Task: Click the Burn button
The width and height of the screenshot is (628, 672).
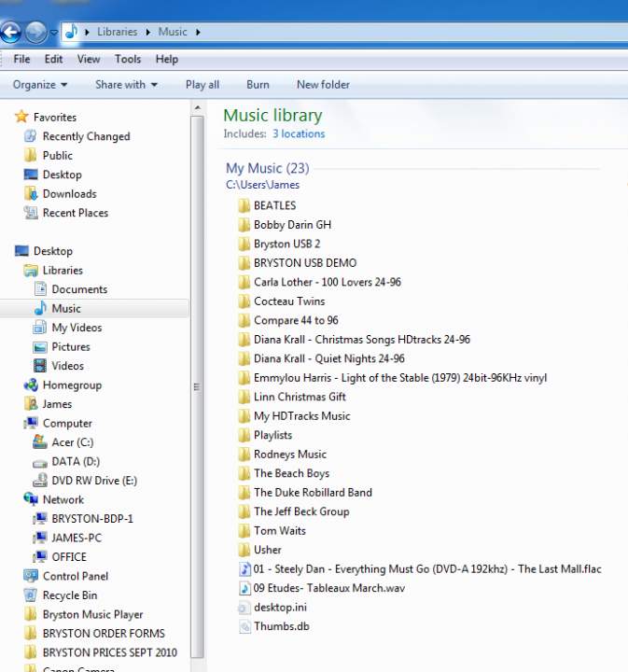Action: pos(258,85)
